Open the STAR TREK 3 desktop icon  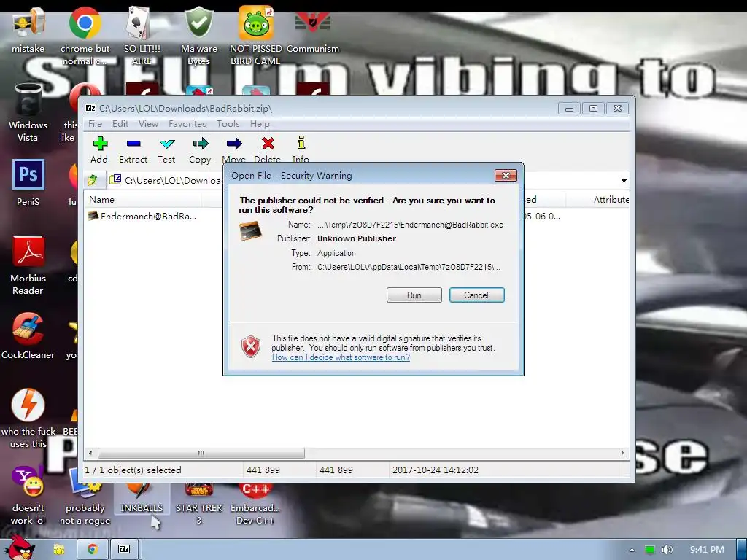[x=199, y=505]
